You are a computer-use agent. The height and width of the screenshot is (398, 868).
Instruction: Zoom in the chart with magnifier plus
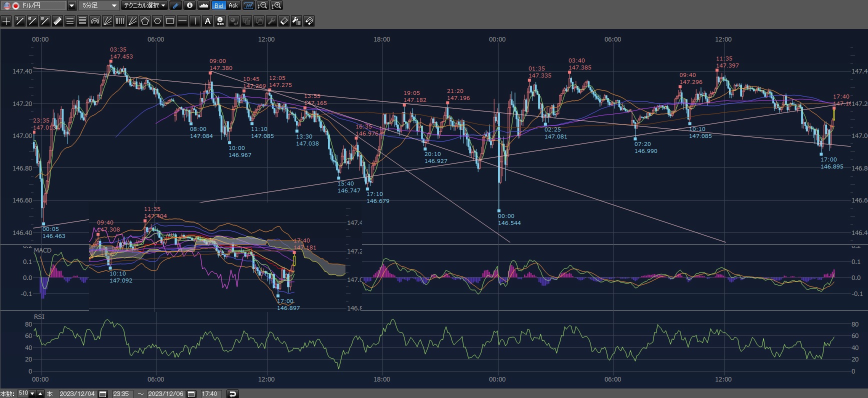276,5
